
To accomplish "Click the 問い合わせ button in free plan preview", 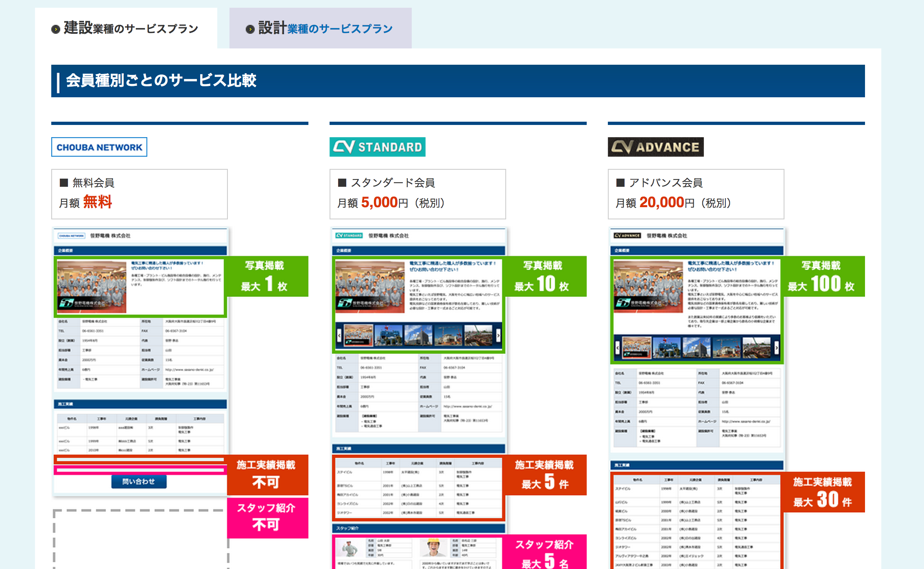I will [x=139, y=481].
